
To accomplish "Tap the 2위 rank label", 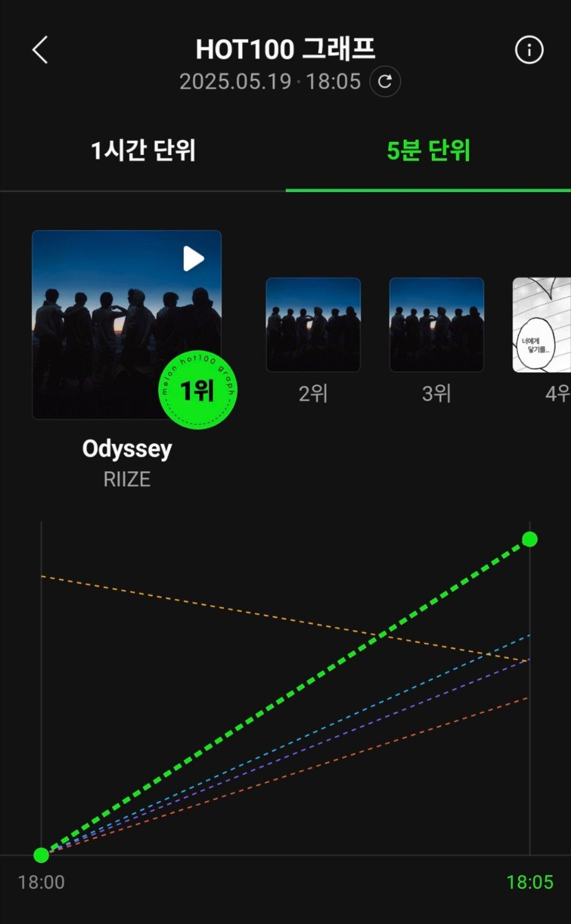I will pyautogui.click(x=313, y=394).
